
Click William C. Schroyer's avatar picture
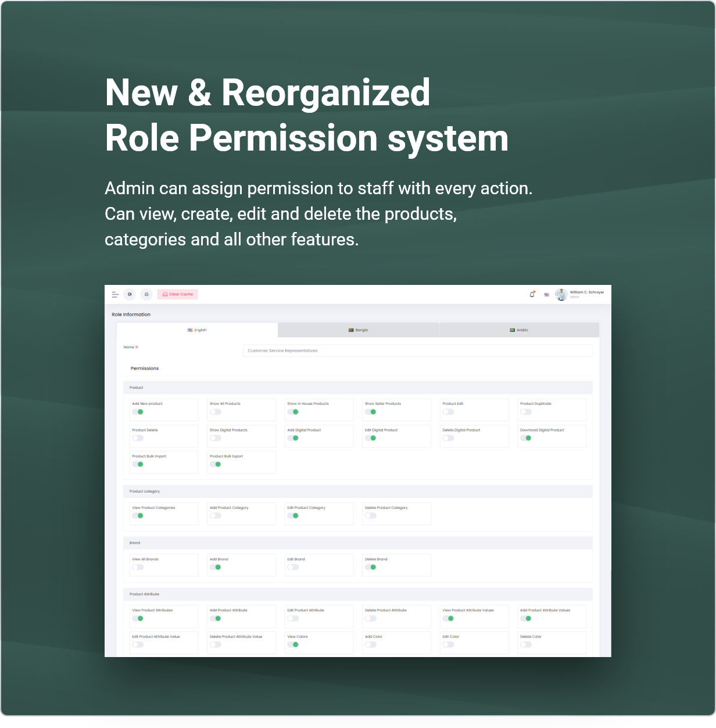[561, 295]
